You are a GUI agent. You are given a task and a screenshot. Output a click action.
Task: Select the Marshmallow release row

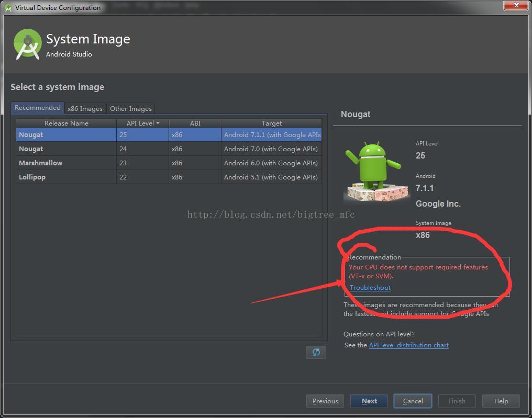[169, 163]
